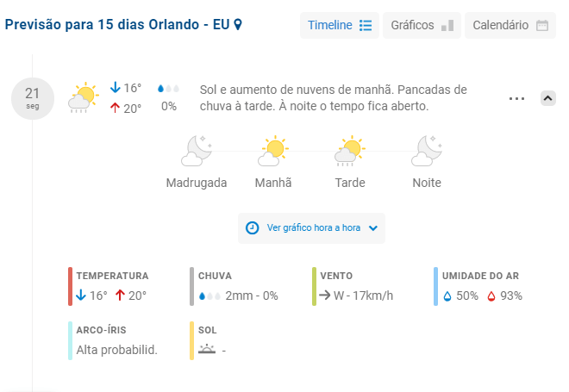Switch to the Gráficos view

tap(422, 25)
